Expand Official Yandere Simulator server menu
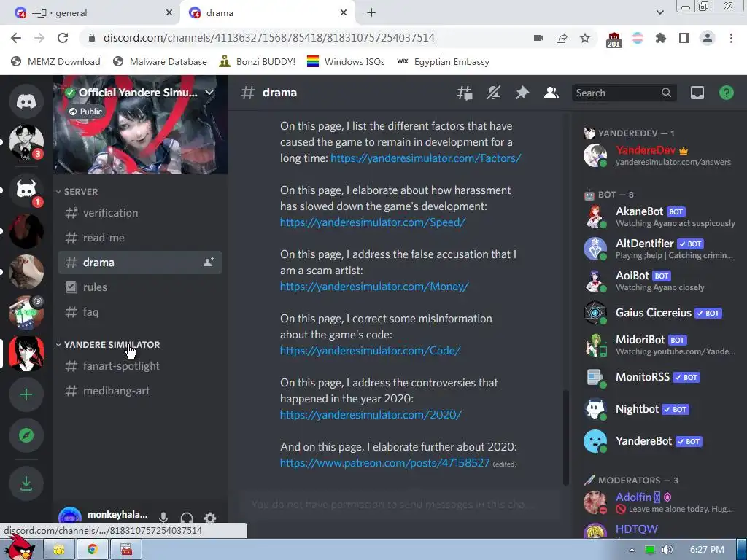747x560 pixels. [x=209, y=93]
